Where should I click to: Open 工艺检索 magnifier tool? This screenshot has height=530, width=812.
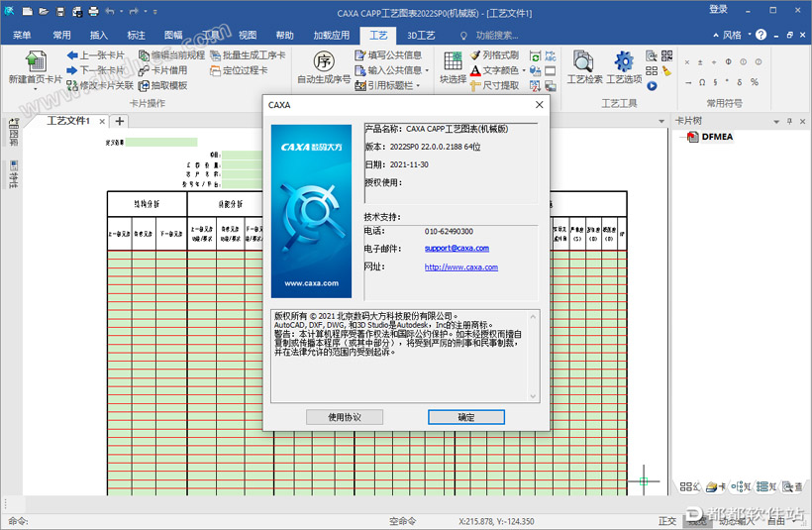click(584, 66)
